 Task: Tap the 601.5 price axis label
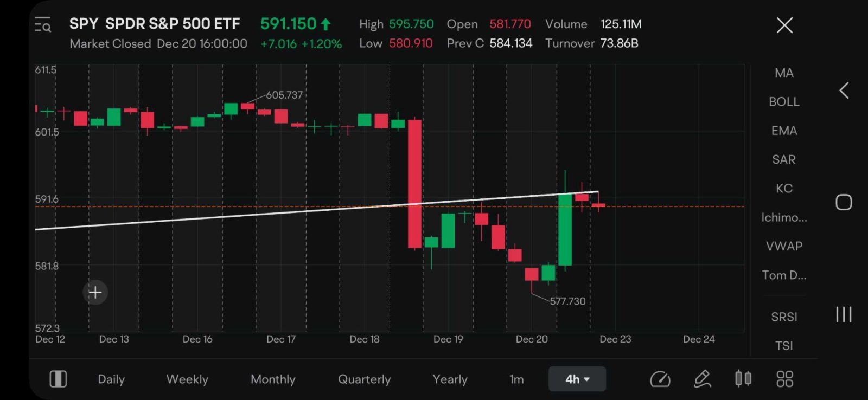click(x=47, y=132)
